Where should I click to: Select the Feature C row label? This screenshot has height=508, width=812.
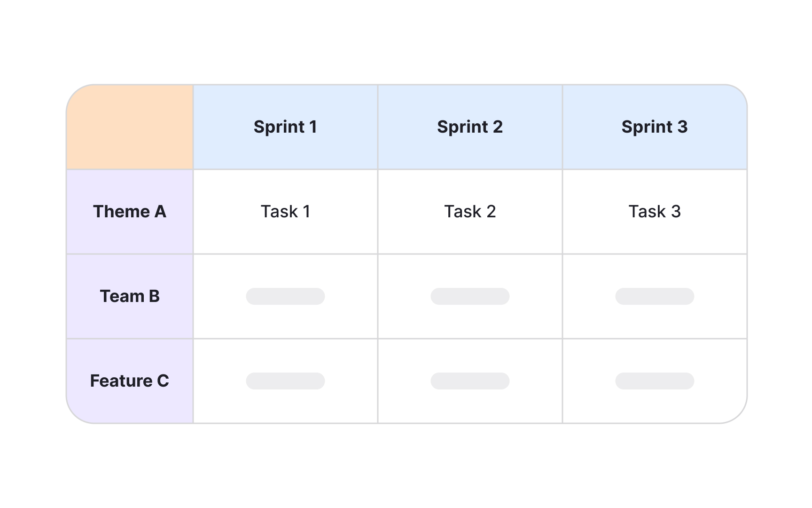130,381
